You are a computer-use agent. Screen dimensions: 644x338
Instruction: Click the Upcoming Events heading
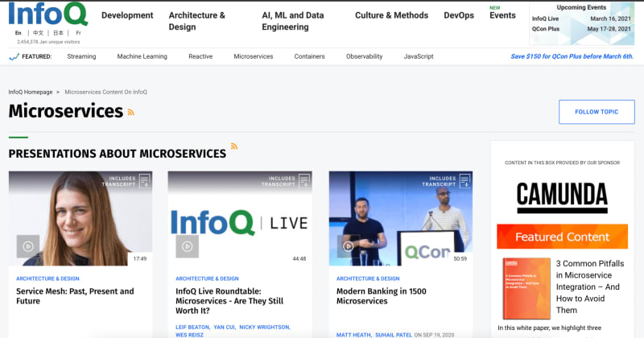(x=581, y=7)
